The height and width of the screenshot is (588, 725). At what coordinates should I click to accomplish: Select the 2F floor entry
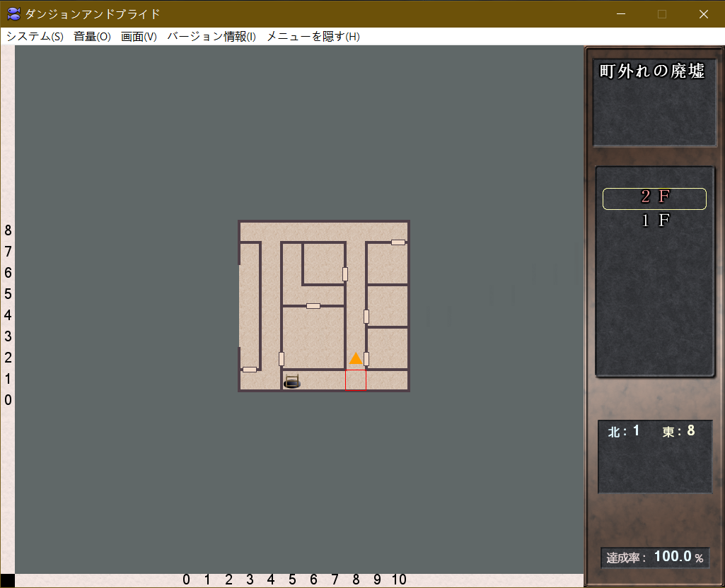[654, 199]
